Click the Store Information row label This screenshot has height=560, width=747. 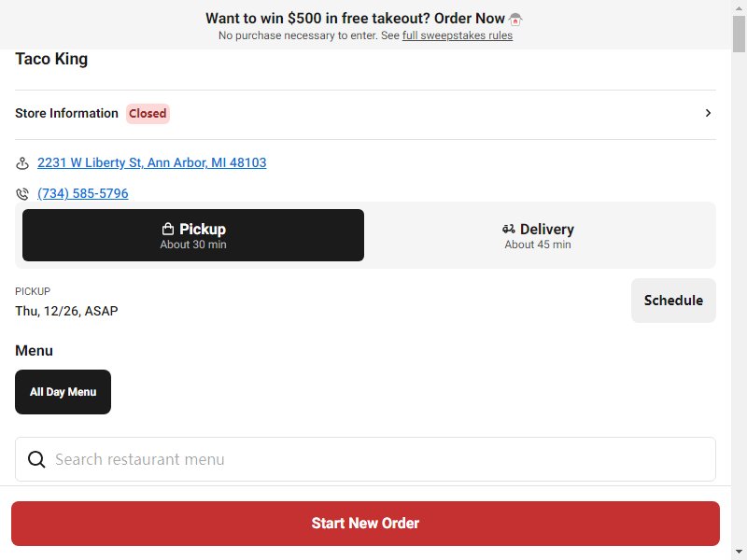(66, 113)
